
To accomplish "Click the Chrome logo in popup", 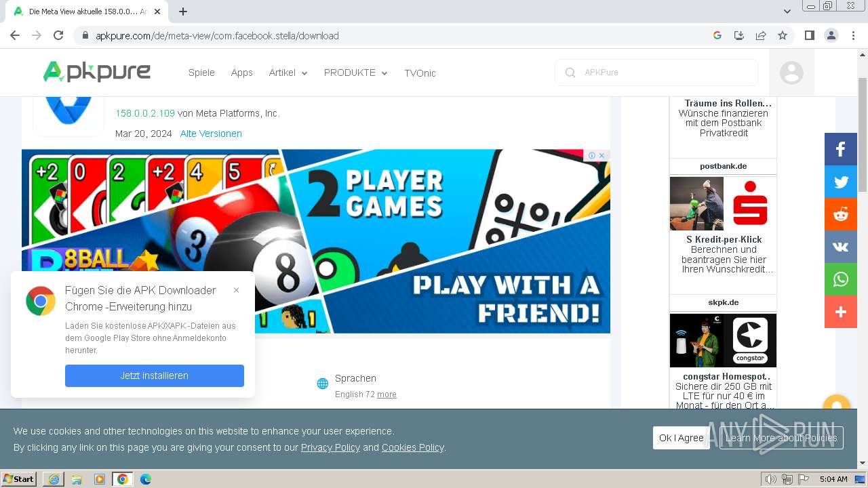I will coord(41,301).
